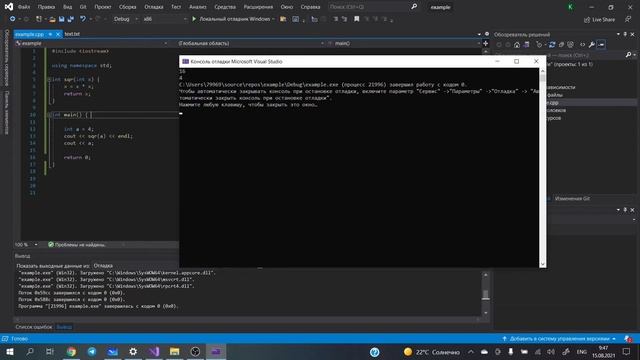Click the Solution Explorer home icon
The height and width of the screenshot is (360, 640).
pyautogui.click(x=517, y=44)
